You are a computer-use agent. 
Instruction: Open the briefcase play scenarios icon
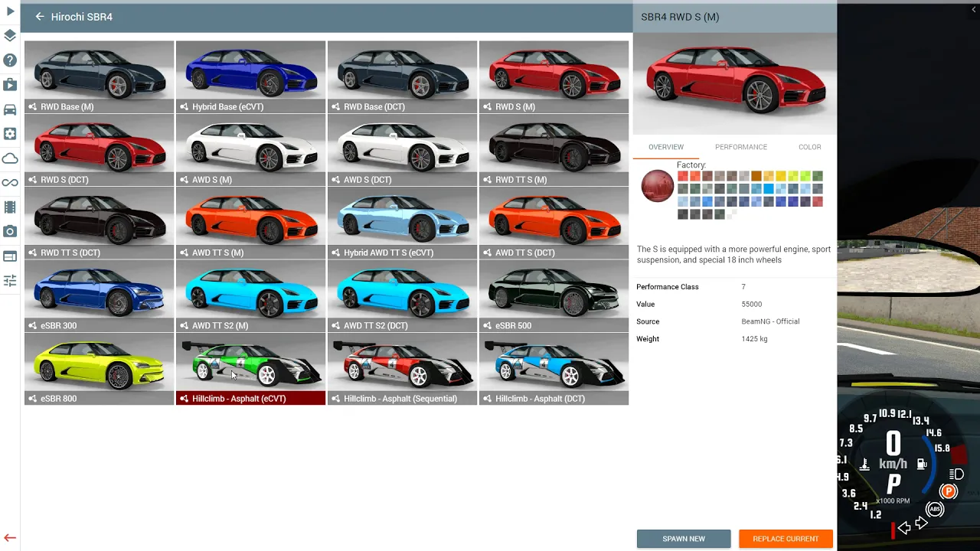point(10,84)
